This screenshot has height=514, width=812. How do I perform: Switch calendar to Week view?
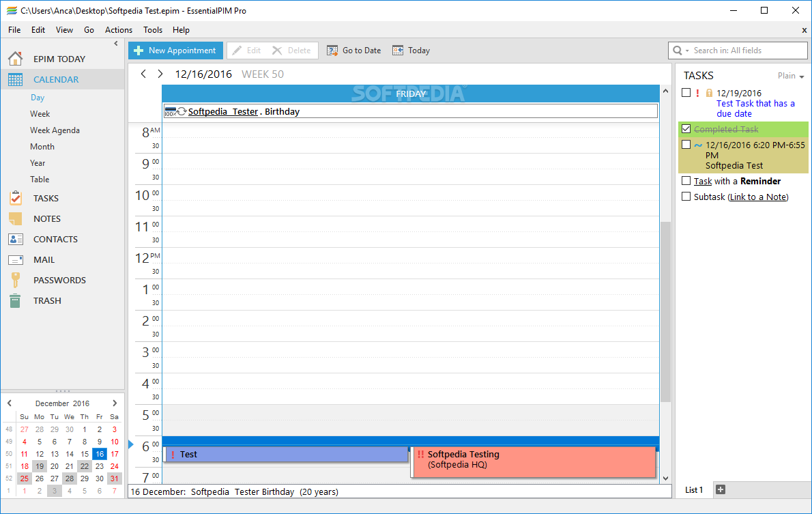[40, 113]
